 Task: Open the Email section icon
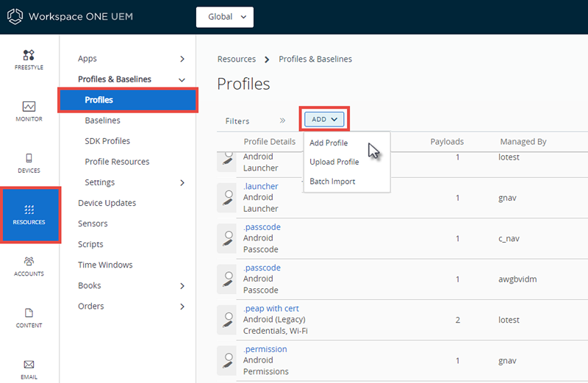pyautogui.click(x=29, y=364)
